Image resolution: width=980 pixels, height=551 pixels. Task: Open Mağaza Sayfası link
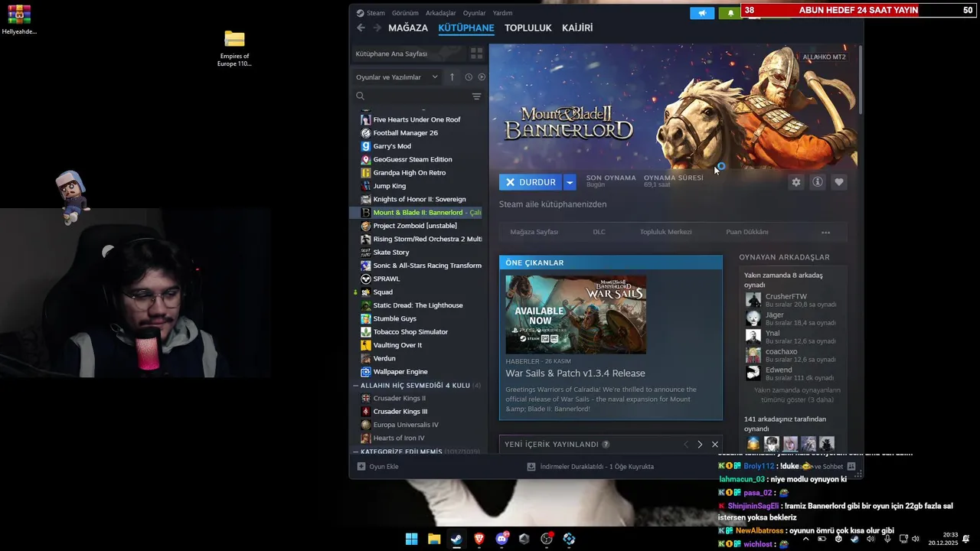click(534, 232)
